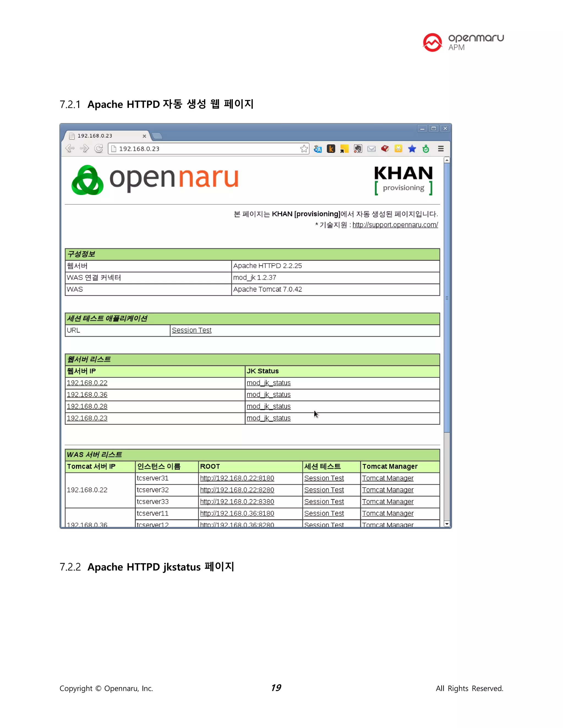Screen dimensions: 563x728
Task: Open the Session Test URL link
Action: point(191,330)
